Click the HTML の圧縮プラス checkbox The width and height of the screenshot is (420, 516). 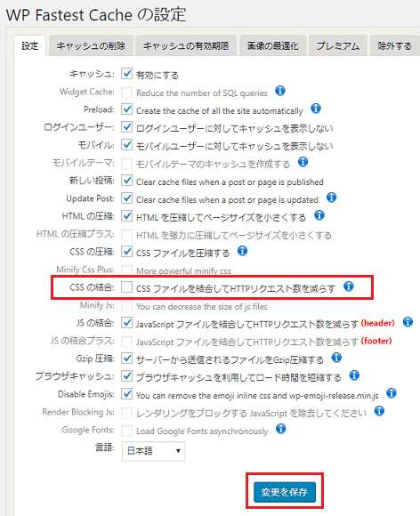click(126, 235)
